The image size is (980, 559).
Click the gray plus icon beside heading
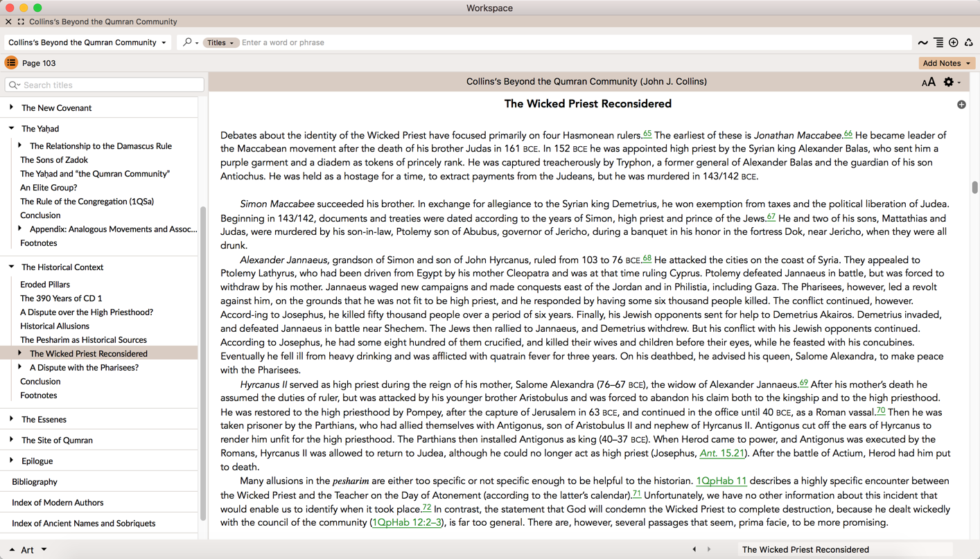click(x=961, y=105)
